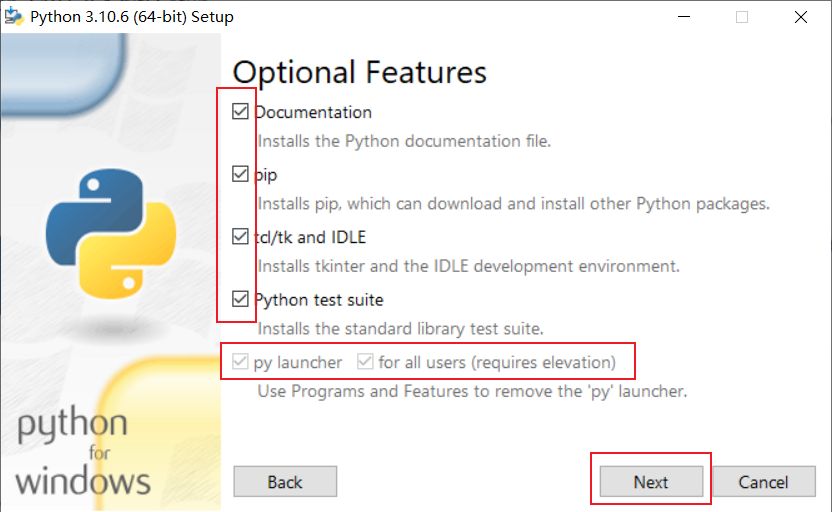Go Back to the previous setup page
This screenshot has width=832, height=512.
point(285,482)
